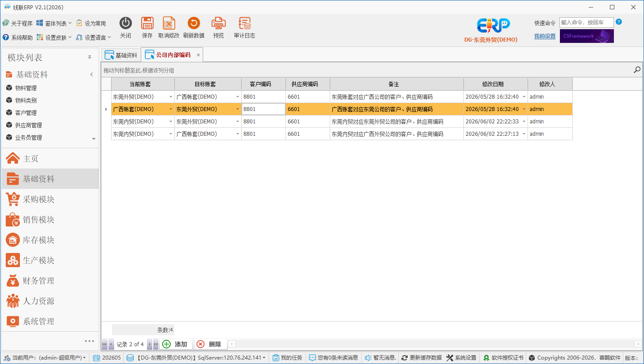Collapse the 基础资料 group in module list
Image resolution: width=644 pixels, height=364 pixels.
[92, 74]
